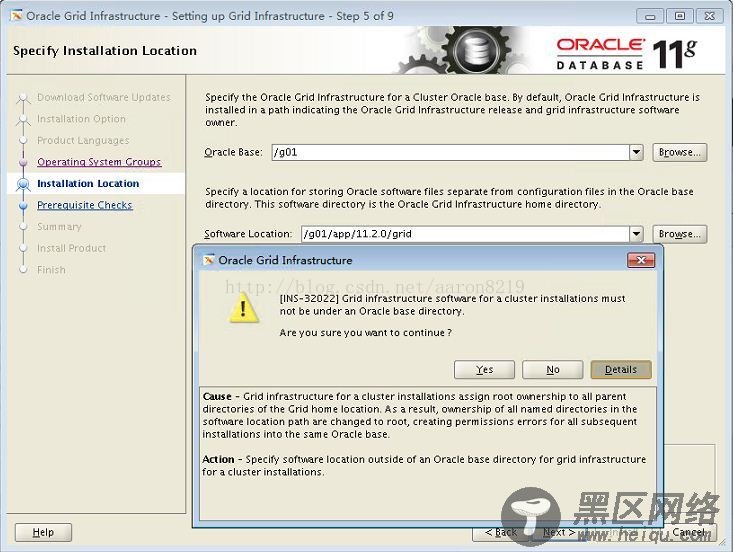
Task: Click the dialog's title bar Oracle icon
Action: (209, 260)
